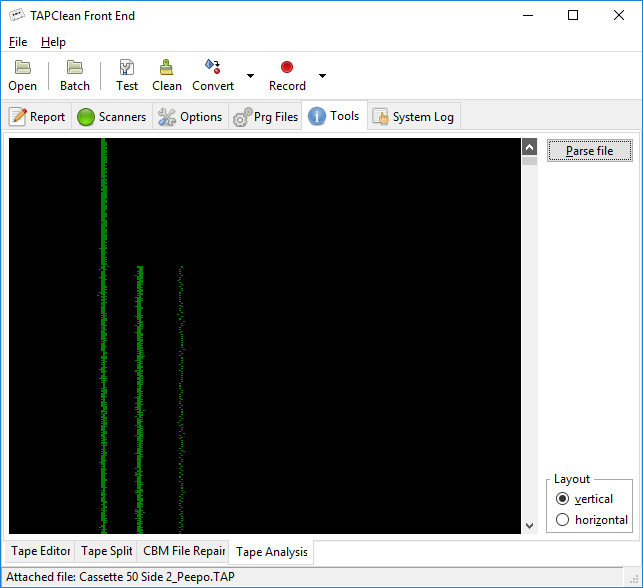
Task: Open the File menu
Action: tap(18, 42)
